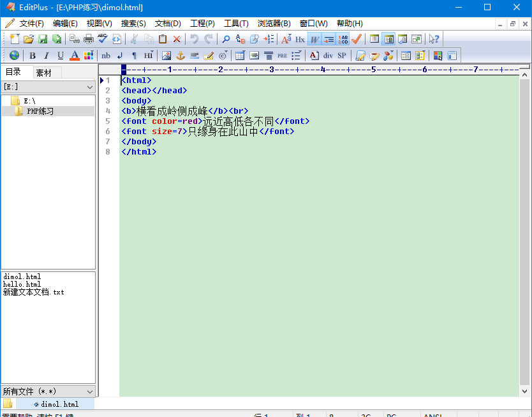
Task: Toggle word wrap W button
Action: pos(314,39)
